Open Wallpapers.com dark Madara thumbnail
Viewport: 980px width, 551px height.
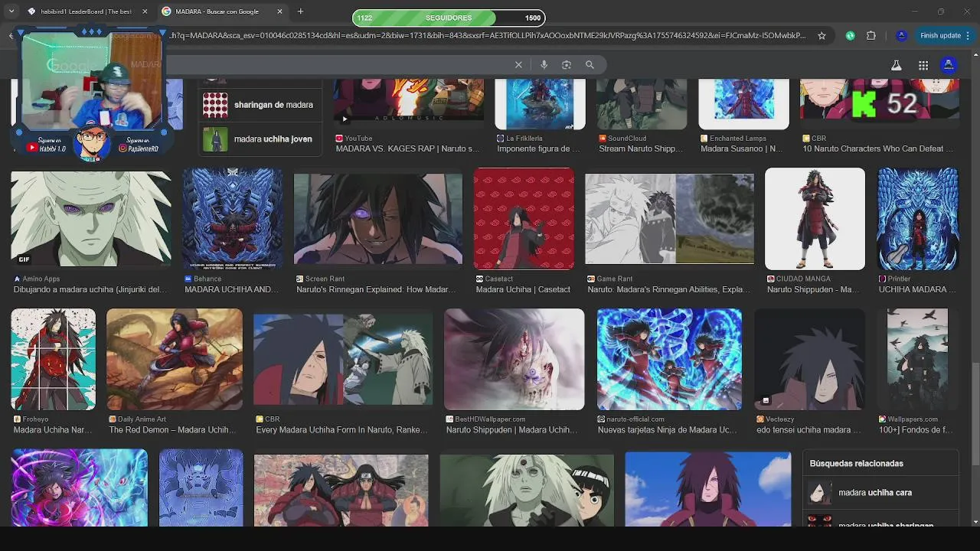coord(917,359)
